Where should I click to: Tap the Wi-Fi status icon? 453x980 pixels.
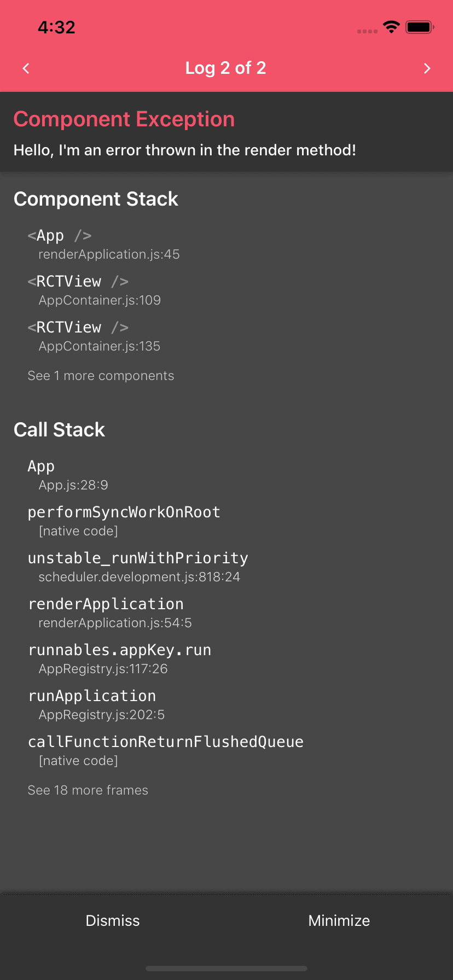391,27
